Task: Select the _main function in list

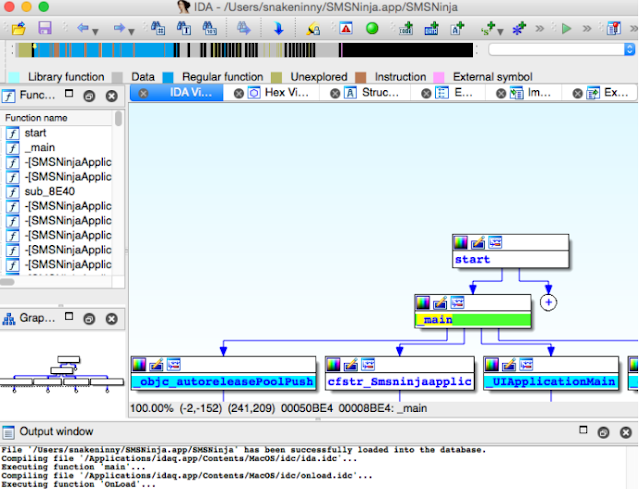Action: tap(40, 147)
